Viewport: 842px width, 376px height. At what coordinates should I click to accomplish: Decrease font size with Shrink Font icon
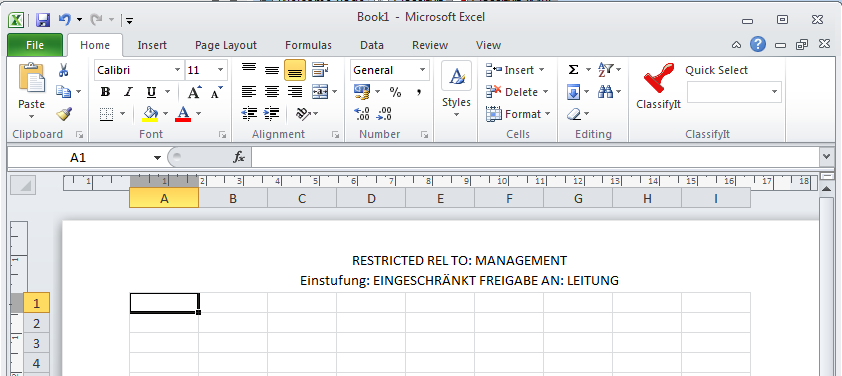coord(216,92)
